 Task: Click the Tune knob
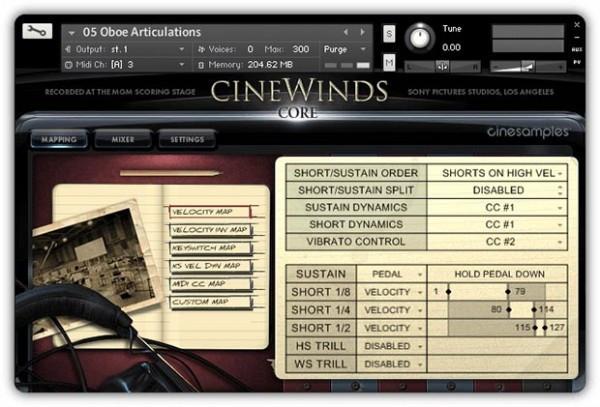point(420,38)
